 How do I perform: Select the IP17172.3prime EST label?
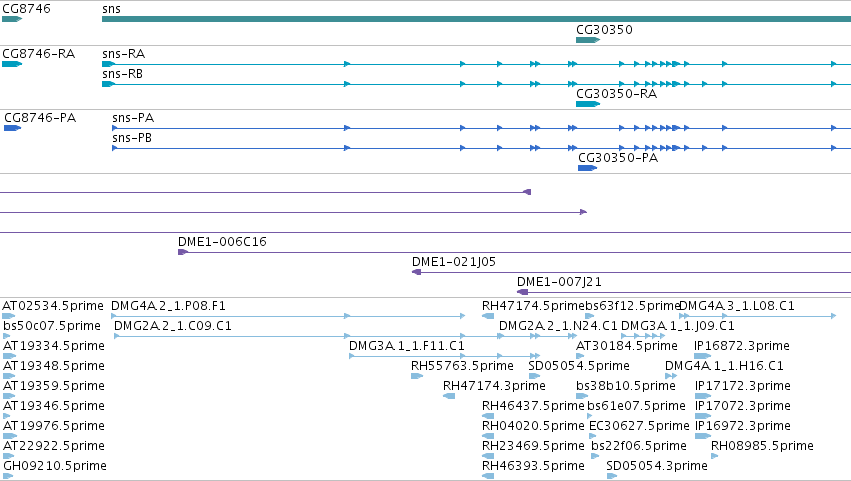point(742,386)
